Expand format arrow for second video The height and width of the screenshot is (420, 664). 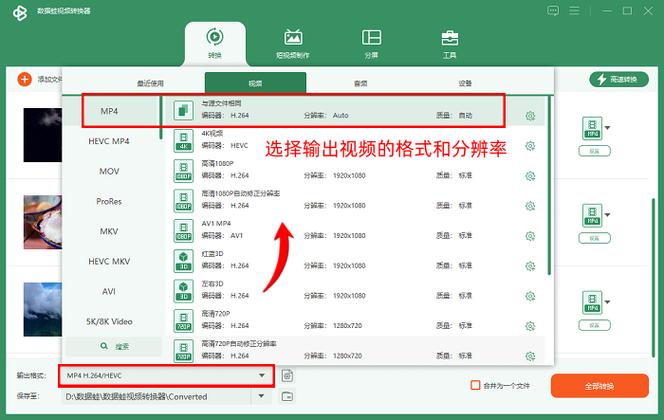[x=607, y=215]
